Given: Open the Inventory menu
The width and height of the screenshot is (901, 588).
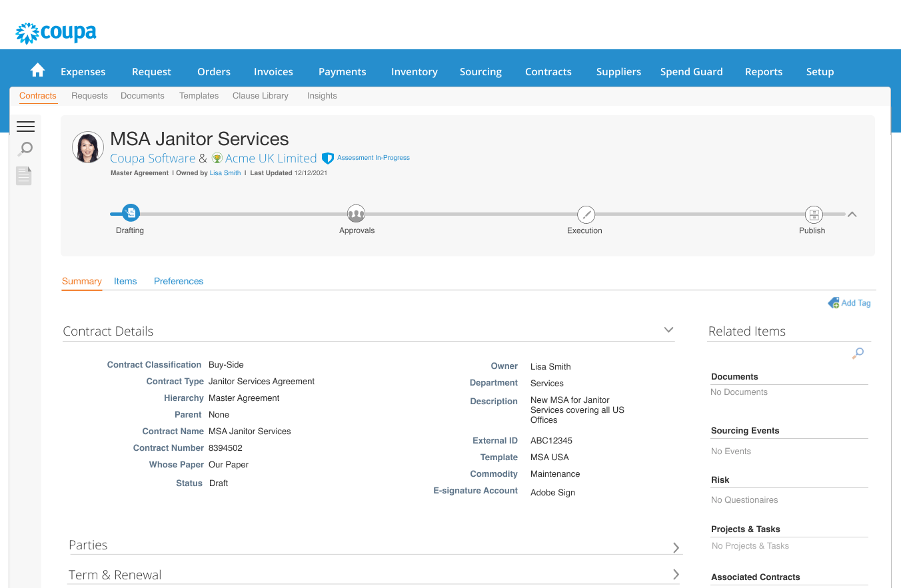Looking at the screenshot, I should click(x=415, y=72).
